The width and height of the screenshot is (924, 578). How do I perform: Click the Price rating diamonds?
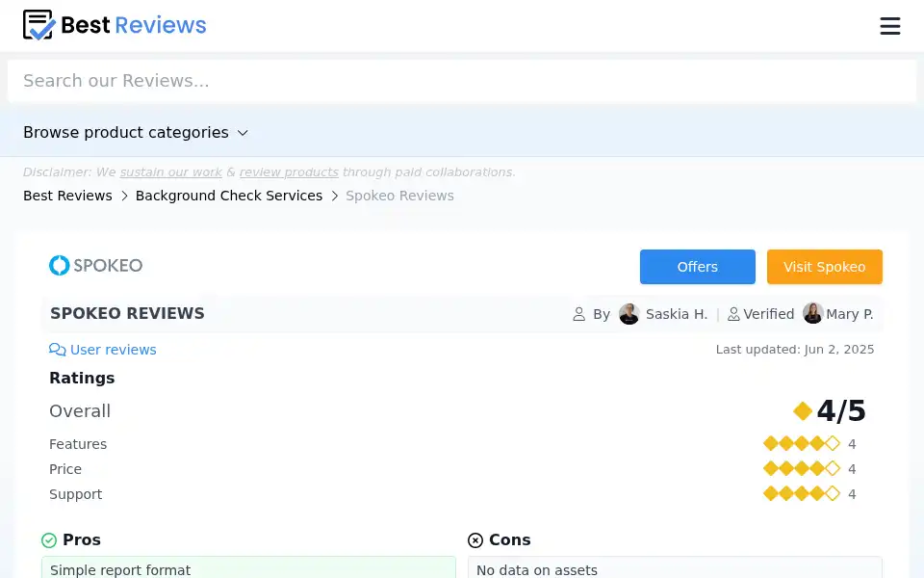(802, 469)
